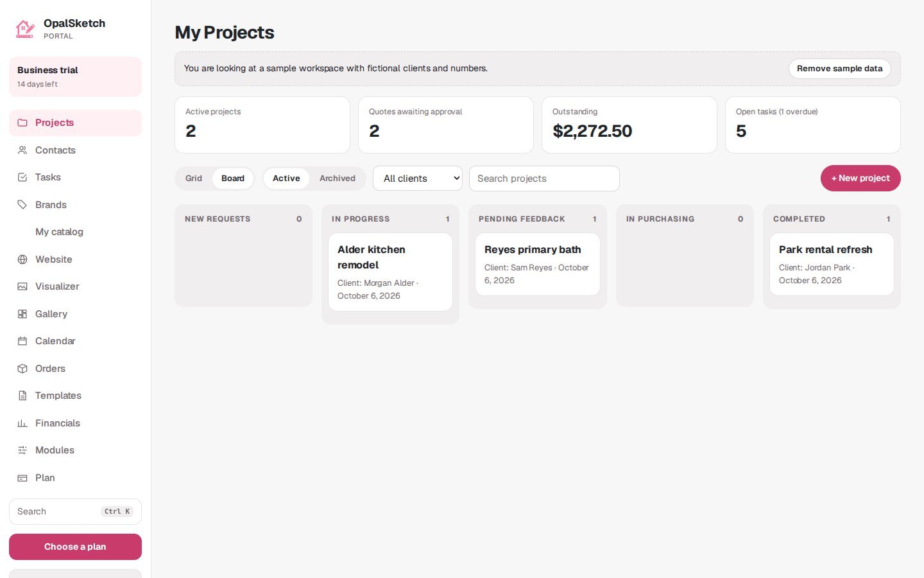Click the Search projects field
The height and width of the screenshot is (578, 924).
coord(544,179)
